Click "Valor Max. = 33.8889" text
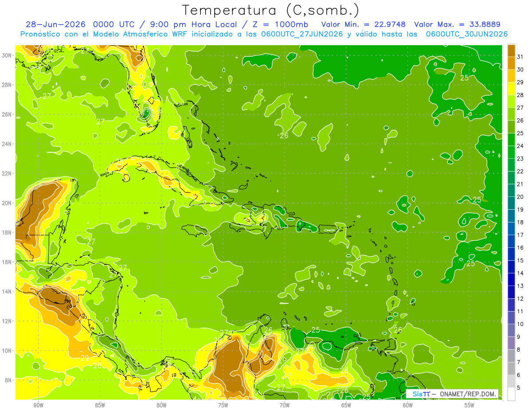 tap(458, 24)
